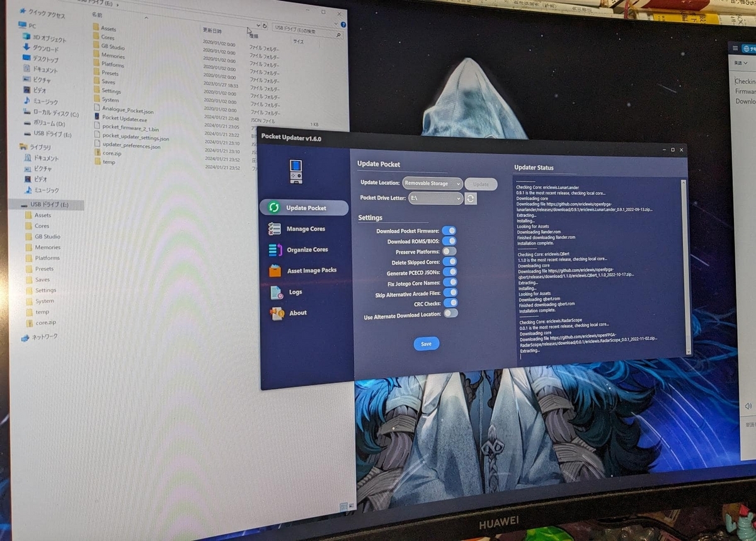
Task: Select Pocket Updater.exe in the file list
Action: pos(121,118)
